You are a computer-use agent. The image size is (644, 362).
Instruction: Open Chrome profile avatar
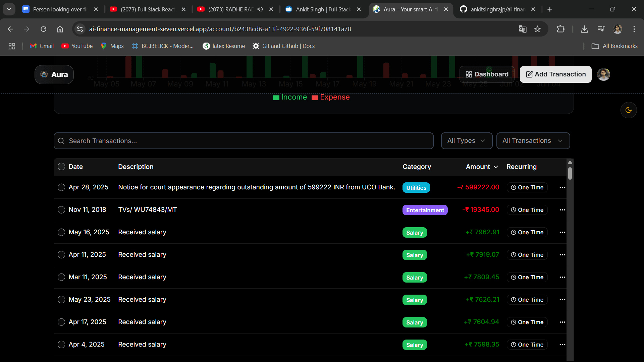coord(618,29)
